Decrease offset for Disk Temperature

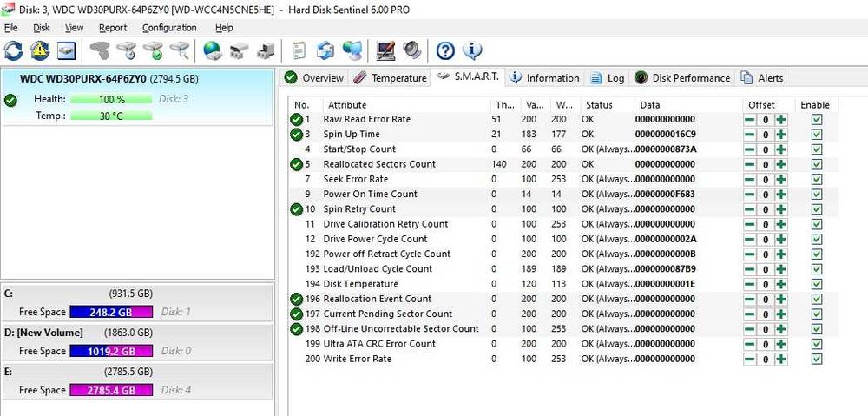pyautogui.click(x=749, y=284)
